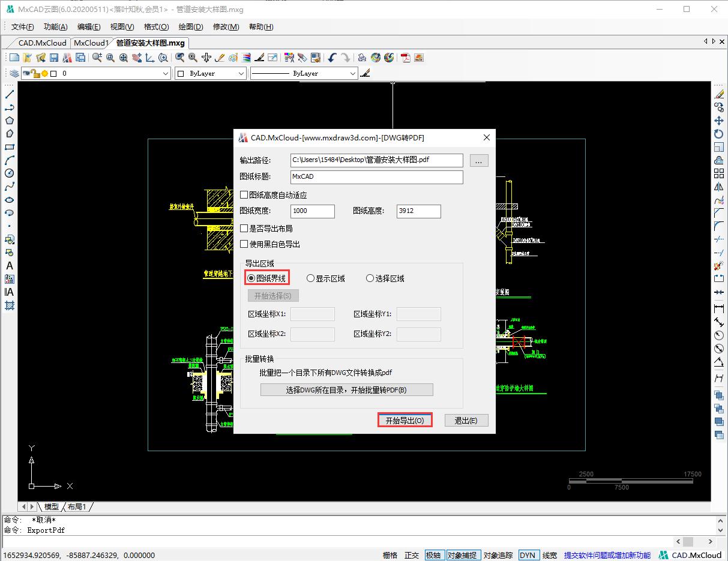
Task: Select the Rotate tool in right toolbar
Action: click(x=720, y=134)
